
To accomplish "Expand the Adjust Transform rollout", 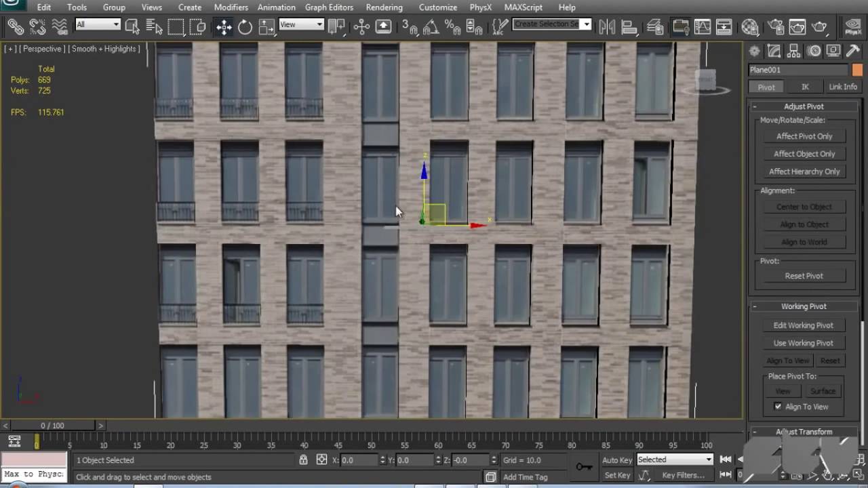I will (804, 432).
